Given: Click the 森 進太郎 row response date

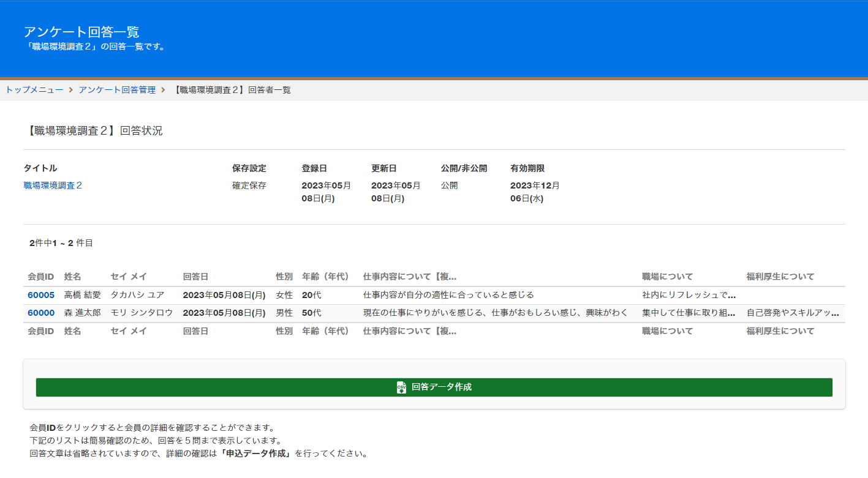Looking at the screenshot, I should coord(224,313).
